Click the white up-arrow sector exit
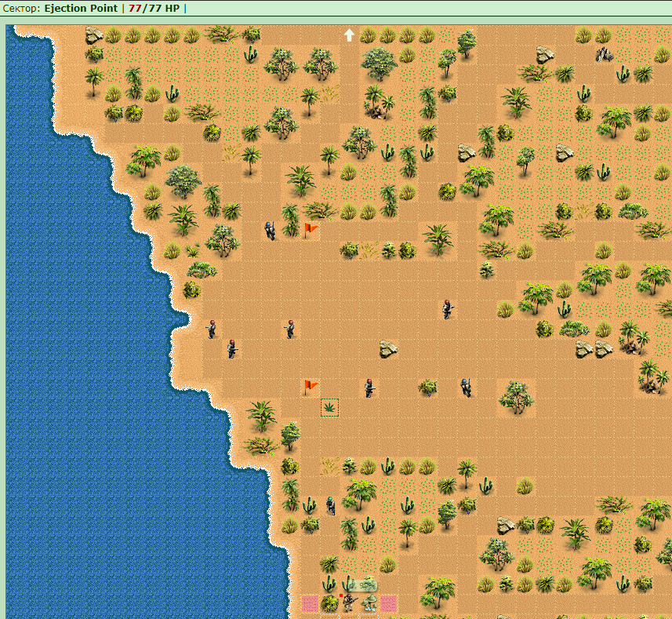 click(349, 35)
